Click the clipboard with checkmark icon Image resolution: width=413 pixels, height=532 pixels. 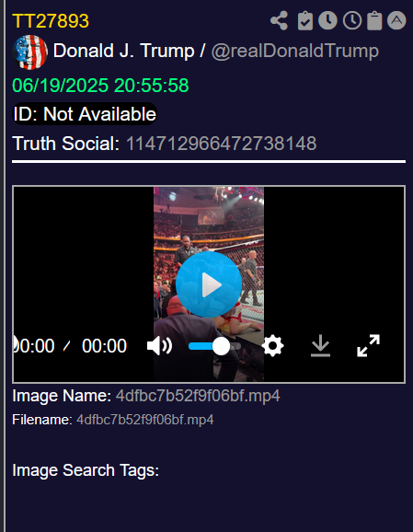coord(305,20)
